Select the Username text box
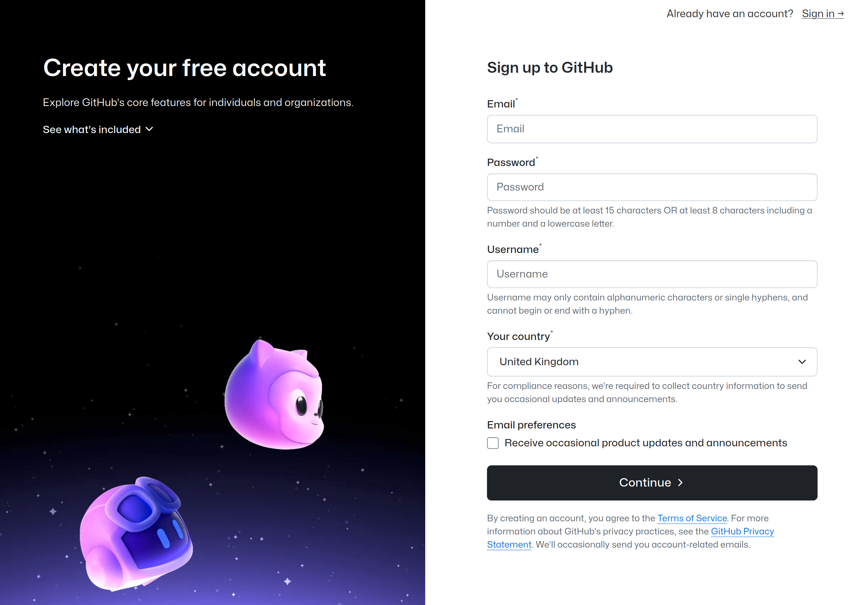This screenshot has height=605, width=868. 652,274
